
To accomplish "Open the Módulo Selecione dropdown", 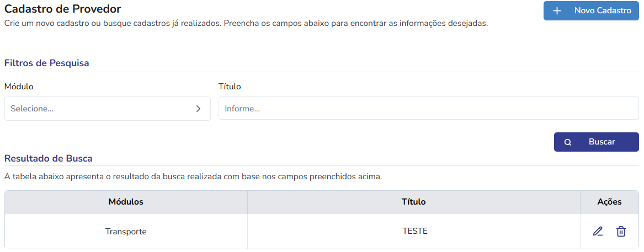I will point(108,109).
